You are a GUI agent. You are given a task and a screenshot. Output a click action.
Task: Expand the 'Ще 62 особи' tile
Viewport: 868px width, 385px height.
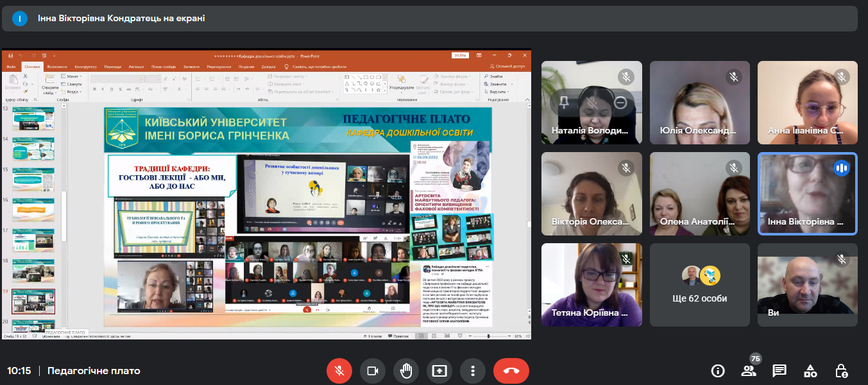point(699,285)
